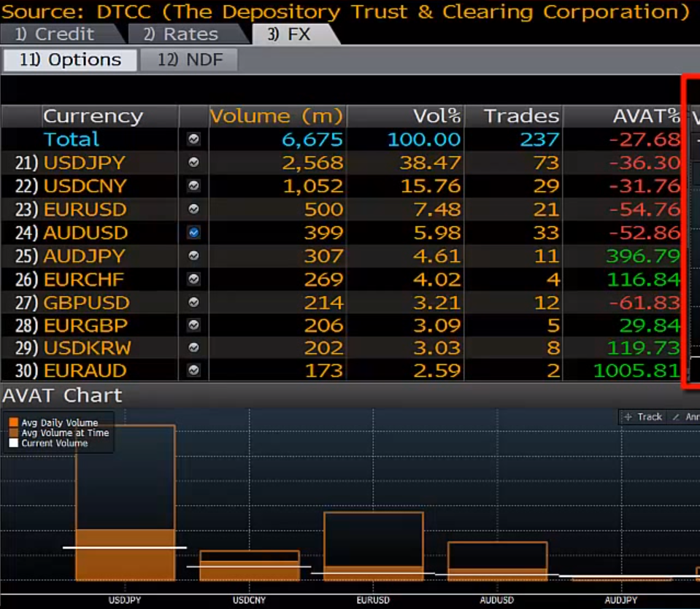Click the orange Avg Daily Volume legend swatch

click(x=14, y=422)
